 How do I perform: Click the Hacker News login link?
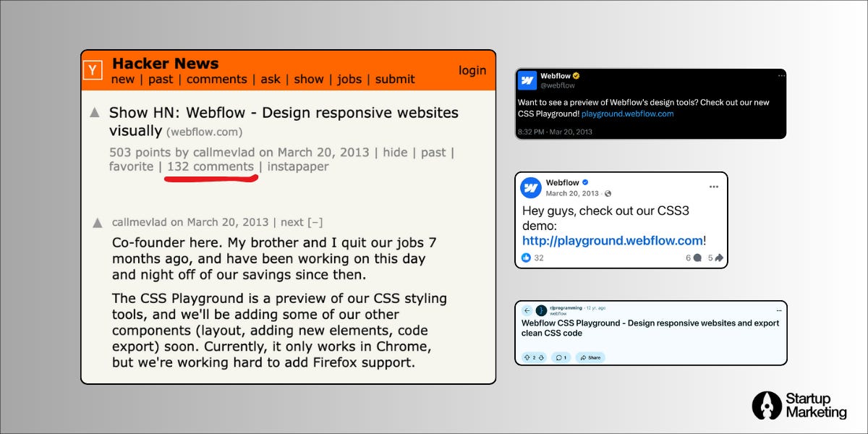coord(472,70)
